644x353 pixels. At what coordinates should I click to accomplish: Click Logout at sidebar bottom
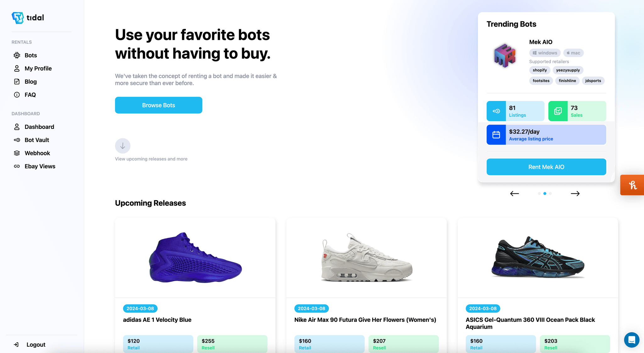click(x=36, y=345)
